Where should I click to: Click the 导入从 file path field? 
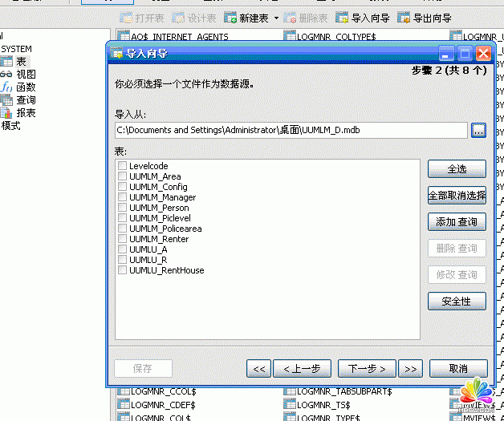(x=291, y=130)
